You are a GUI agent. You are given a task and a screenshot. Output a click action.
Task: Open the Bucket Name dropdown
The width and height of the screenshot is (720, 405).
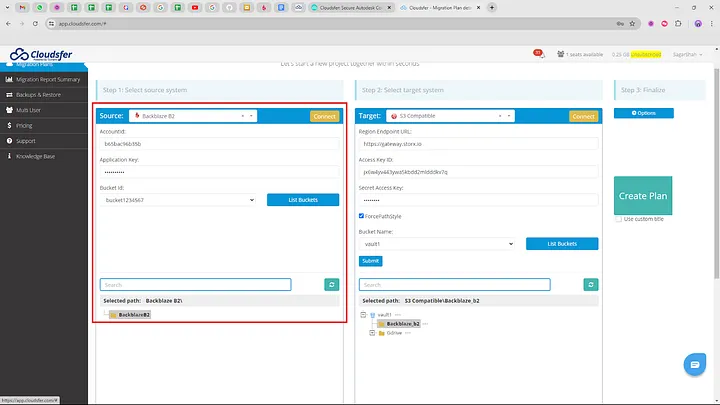pyautogui.click(x=437, y=244)
